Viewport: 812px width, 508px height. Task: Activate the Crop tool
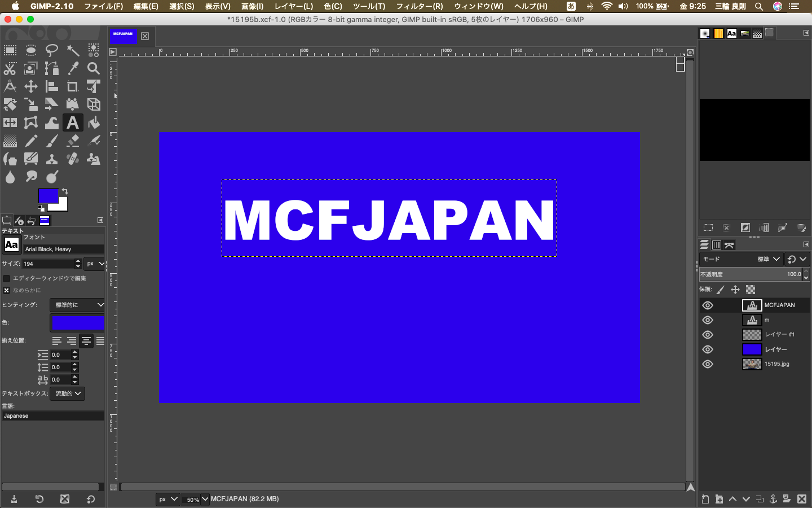click(73, 86)
